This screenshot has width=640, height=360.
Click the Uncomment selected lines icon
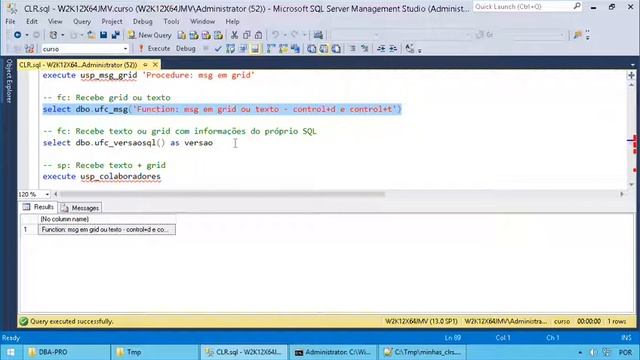364,49
